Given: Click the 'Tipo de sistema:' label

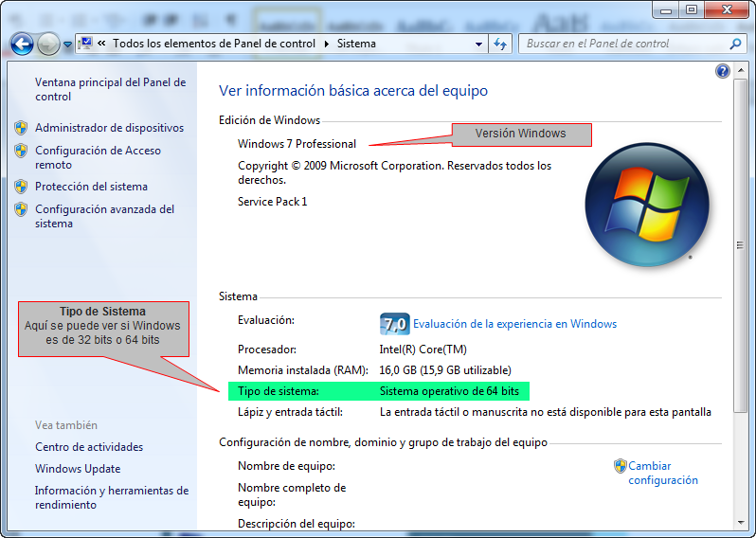Looking at the screenshot, I should click(x=279, y=391).
